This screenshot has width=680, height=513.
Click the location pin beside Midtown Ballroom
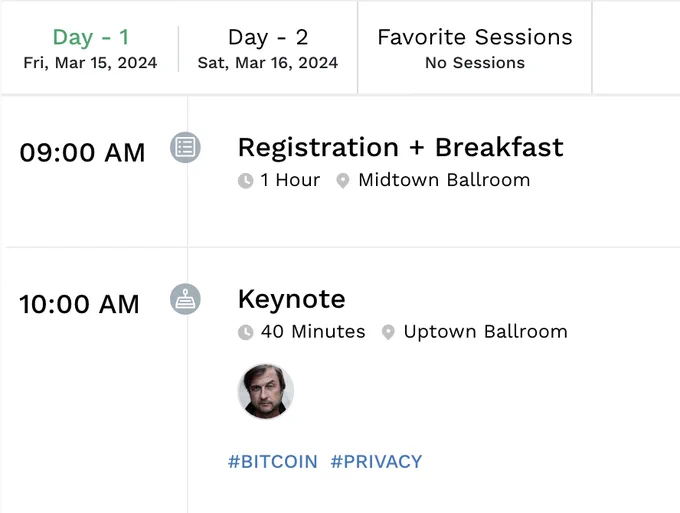[343, 180]
